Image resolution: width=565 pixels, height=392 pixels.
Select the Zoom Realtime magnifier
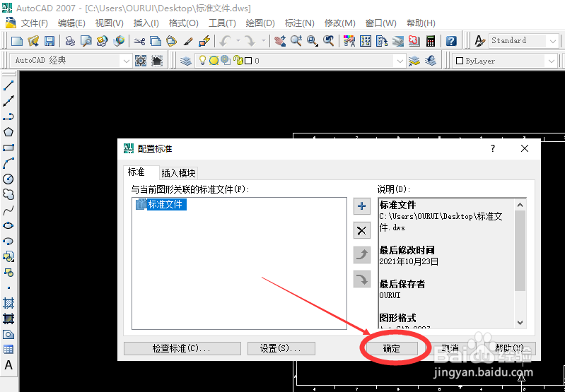pyautogui.click(x=296, y=41)
